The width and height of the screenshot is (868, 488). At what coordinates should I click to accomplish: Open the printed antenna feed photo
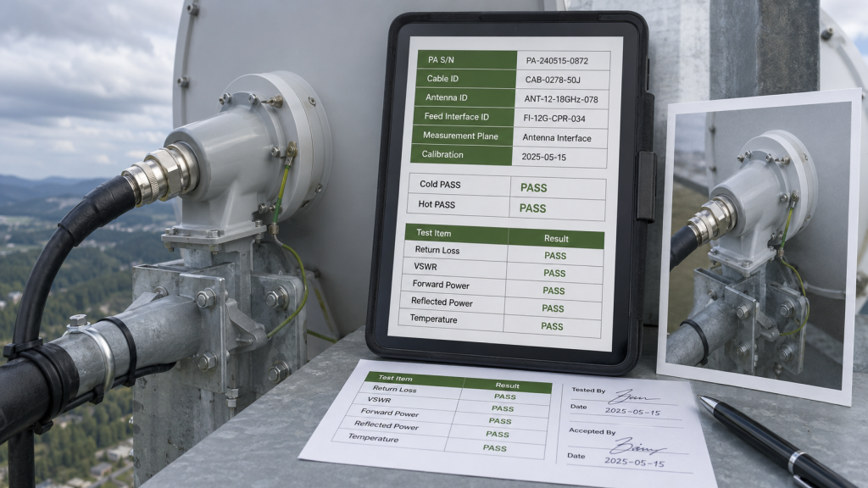[759, 246]
